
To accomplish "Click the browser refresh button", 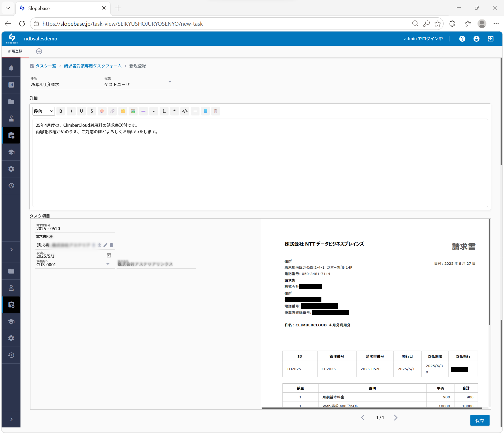I will (x=22, y=24).
